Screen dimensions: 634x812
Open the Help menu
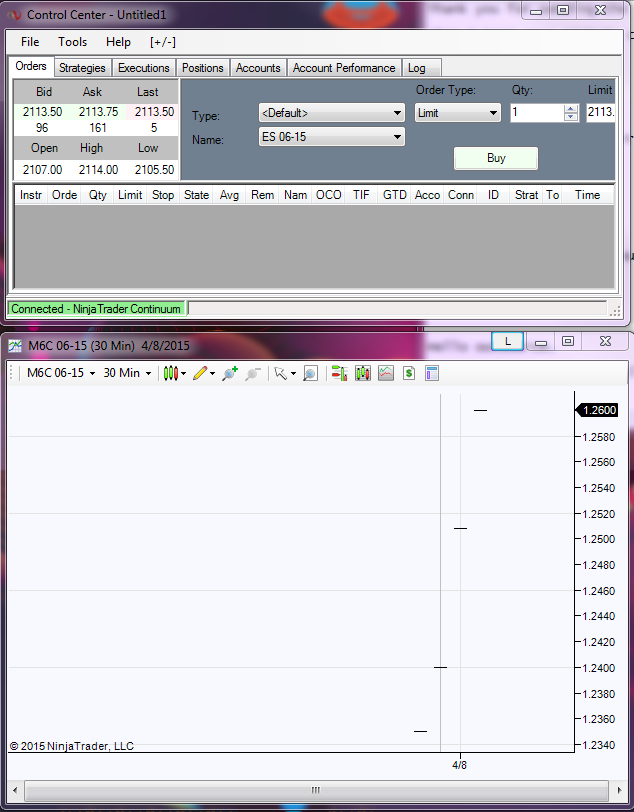[x=118, y=42]
